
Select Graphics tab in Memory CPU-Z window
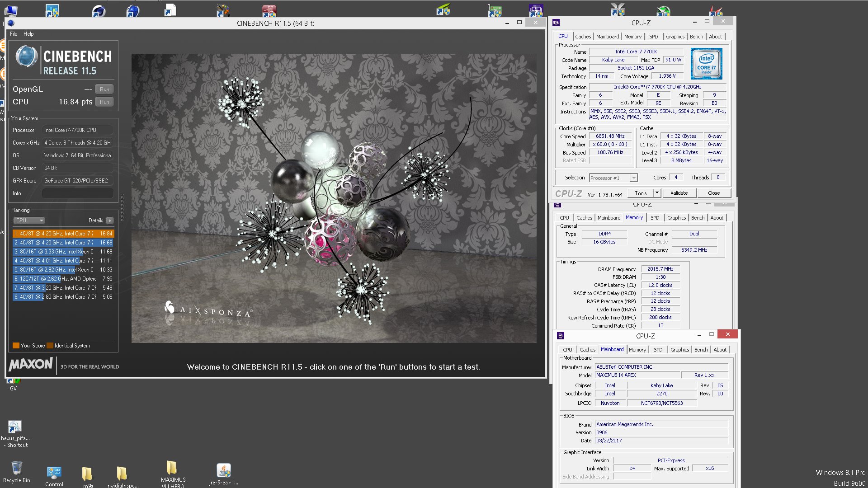[x=676, y=218]
